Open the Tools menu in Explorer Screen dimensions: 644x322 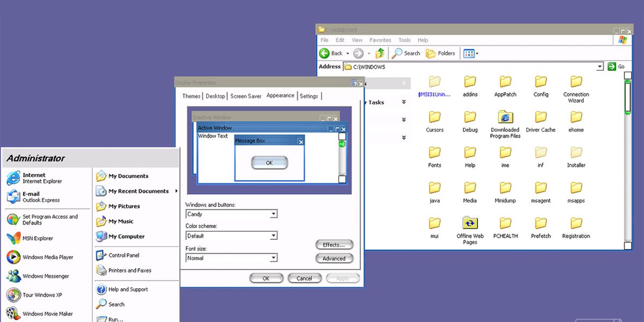point(405,40)
